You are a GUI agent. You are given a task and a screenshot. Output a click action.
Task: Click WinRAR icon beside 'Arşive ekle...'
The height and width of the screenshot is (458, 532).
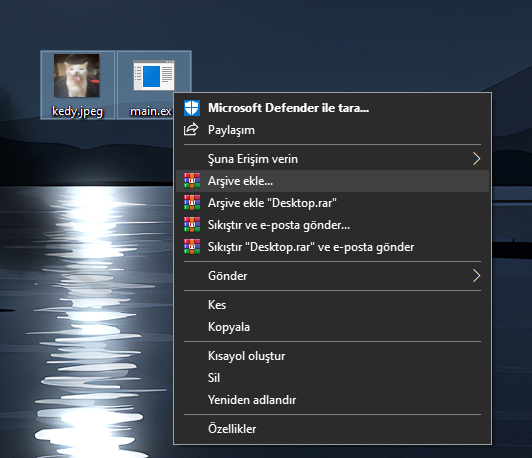[192, 180]
